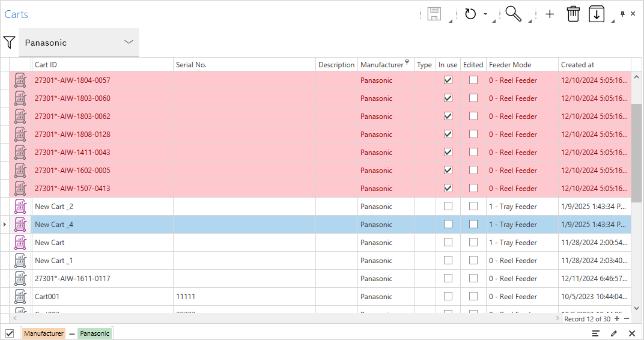Clear the filter with X icon
This screenshot has width=644, height=340.
632,333
